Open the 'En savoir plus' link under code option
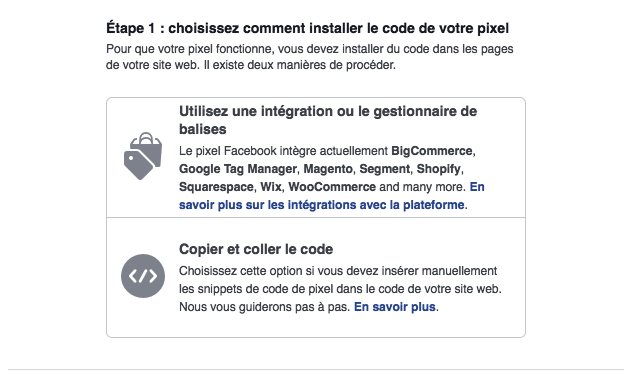This screenshot has width=634, height=375. click(x=395, y=307)
